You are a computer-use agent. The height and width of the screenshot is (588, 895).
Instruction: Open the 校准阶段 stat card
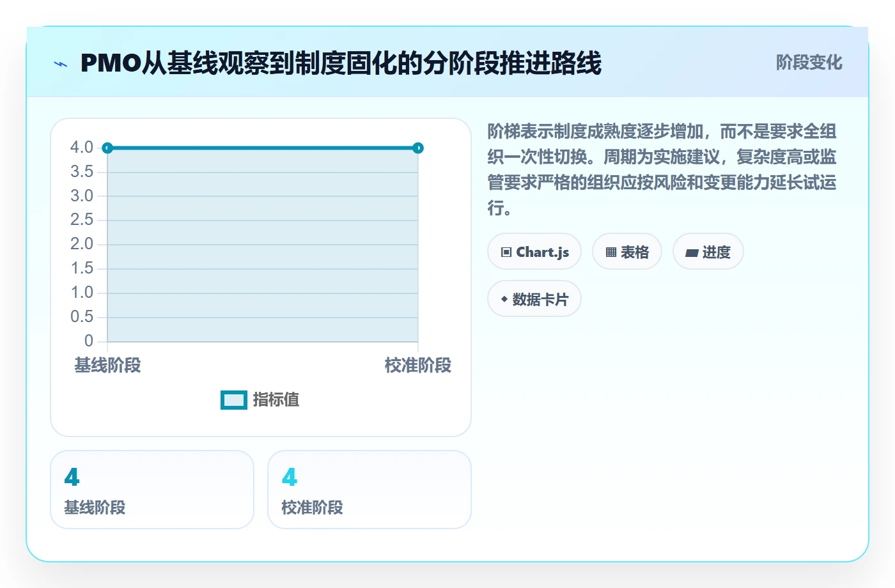point(370,490)
